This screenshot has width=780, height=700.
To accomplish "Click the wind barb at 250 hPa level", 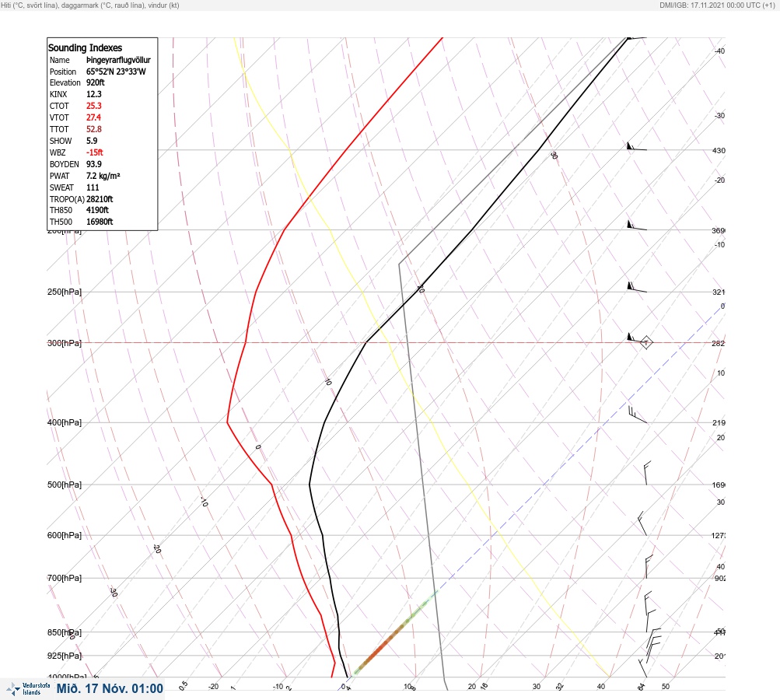I will click(x=637, y=287).
